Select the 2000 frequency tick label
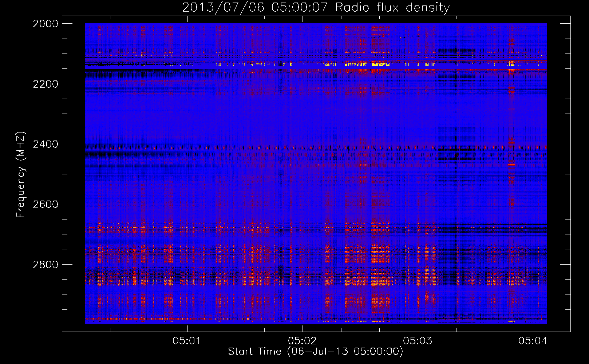Screen dimensions: 589x364 click(x=46, y=24)
